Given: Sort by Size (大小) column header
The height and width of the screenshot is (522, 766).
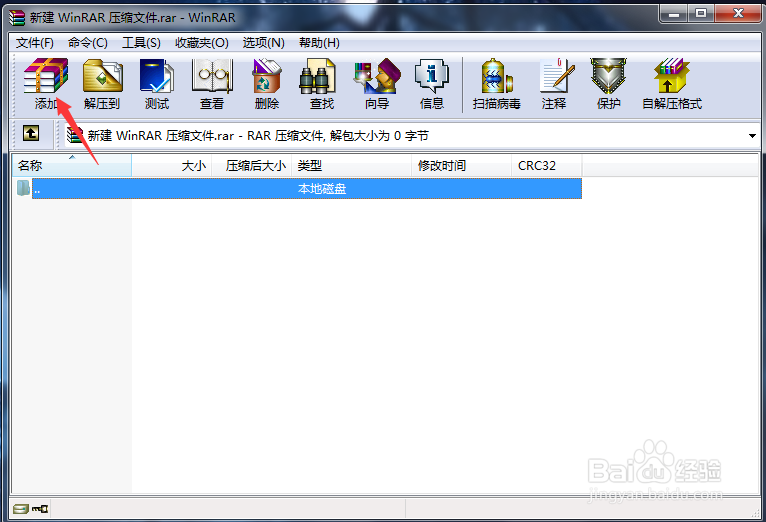Looking at the screenshot, I should tap(171, 166).
